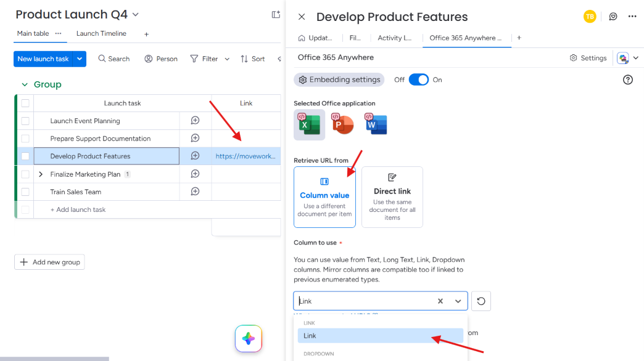Open conversation for Launch Event Planning
The width and height of the screenshot is (644, 361).
(195, 121)
